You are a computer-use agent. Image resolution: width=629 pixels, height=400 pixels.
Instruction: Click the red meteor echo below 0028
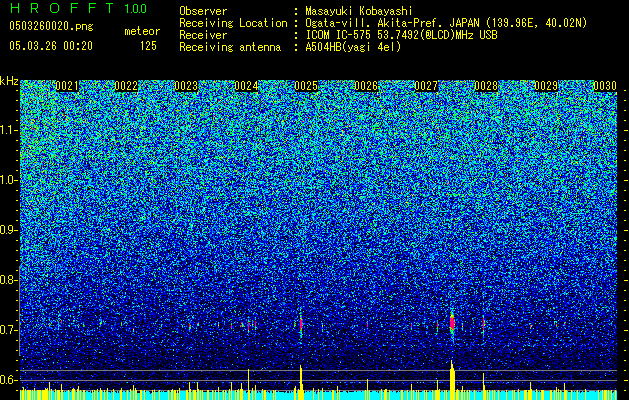pyautogui.click(x=483, y=323)
